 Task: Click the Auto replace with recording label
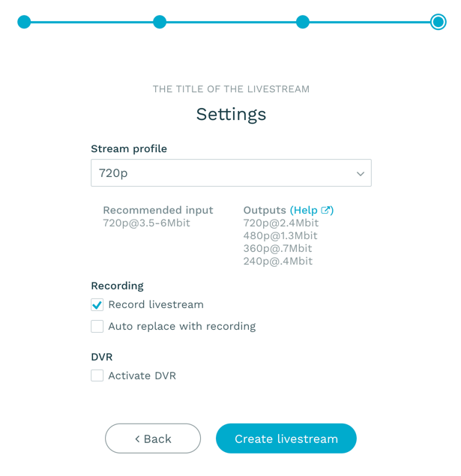[x=182, y=326]
